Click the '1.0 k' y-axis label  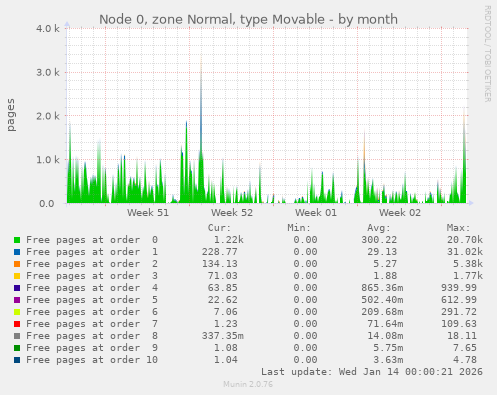tap(48, 160)
